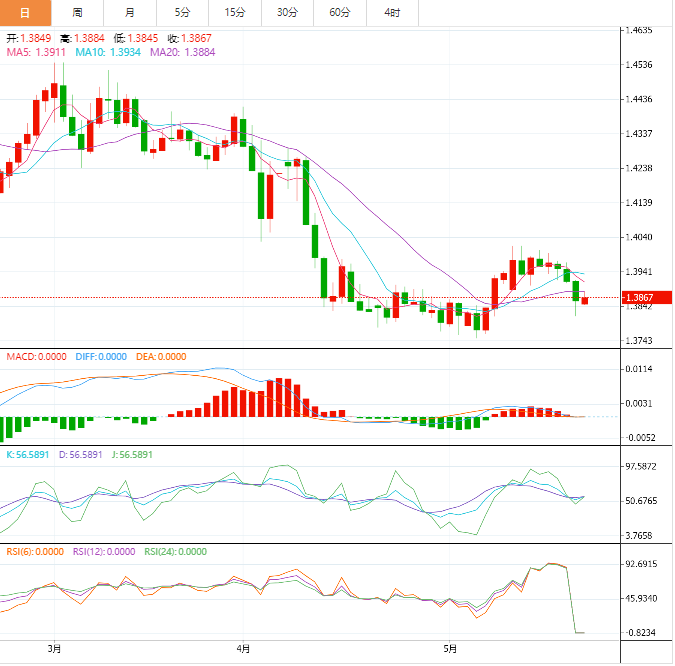Click the 1.3941 price axis label
The image size is (675, 666).
(x=639, y=272)
